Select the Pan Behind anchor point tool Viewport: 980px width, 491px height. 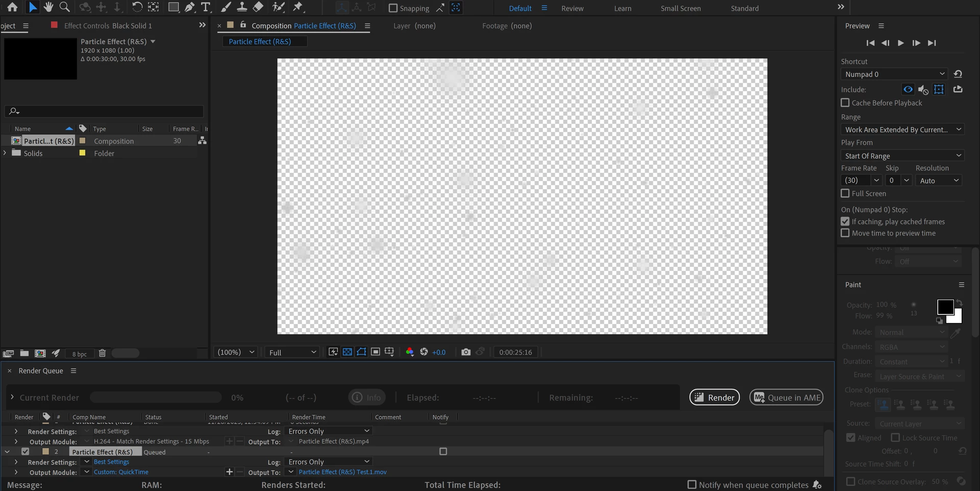(x=153, y=7)
